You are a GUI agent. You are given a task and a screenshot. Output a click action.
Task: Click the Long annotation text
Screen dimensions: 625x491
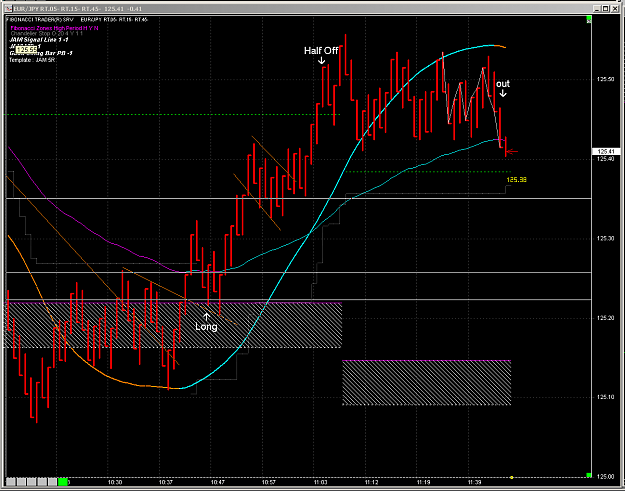tap(206, 326)
